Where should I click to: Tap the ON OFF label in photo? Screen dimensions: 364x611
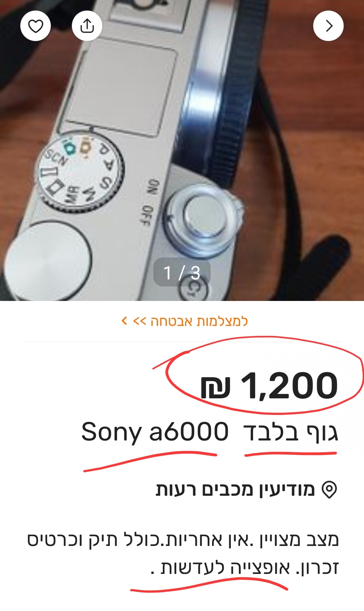[150, 203]
